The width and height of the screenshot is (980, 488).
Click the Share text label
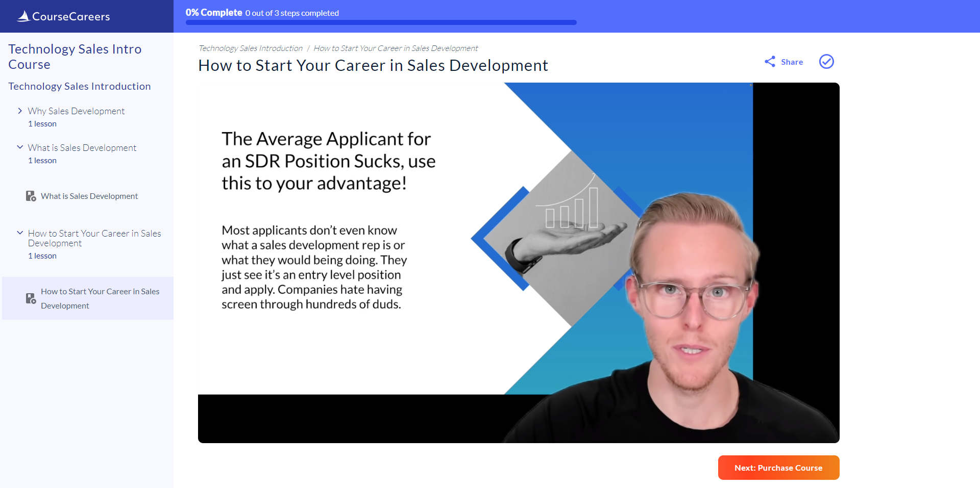pyautogui.click(x=792, y=62)
